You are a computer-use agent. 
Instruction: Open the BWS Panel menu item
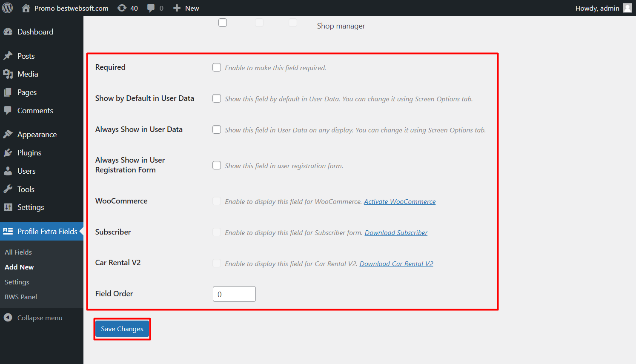[x=20, y=297]
